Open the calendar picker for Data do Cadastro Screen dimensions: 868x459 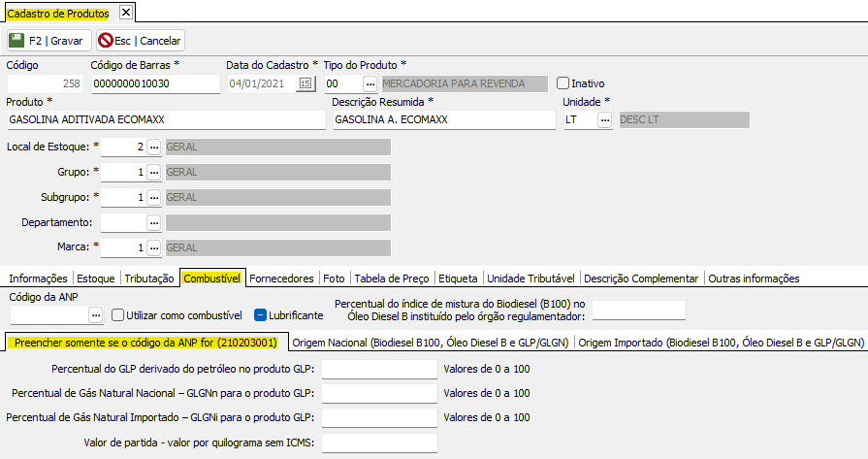tap(305, 84)
